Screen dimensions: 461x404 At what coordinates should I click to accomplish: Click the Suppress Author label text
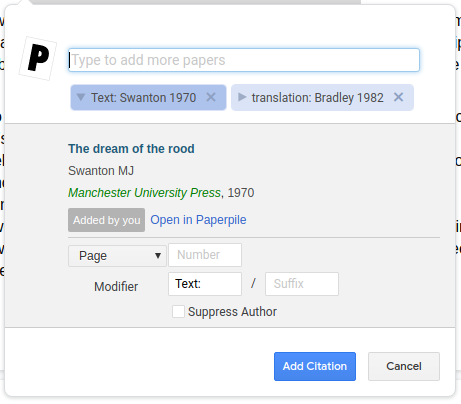pos(232,312)
